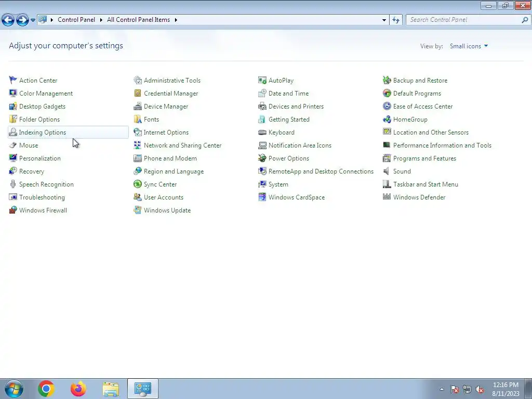Open the View by Small icons dropdown

click(x=469, y=46)
